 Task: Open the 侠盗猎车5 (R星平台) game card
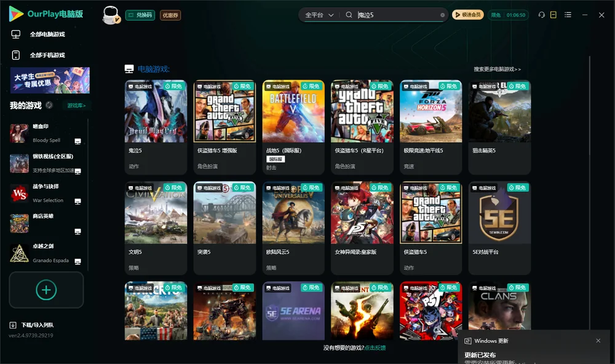(362, 127)
